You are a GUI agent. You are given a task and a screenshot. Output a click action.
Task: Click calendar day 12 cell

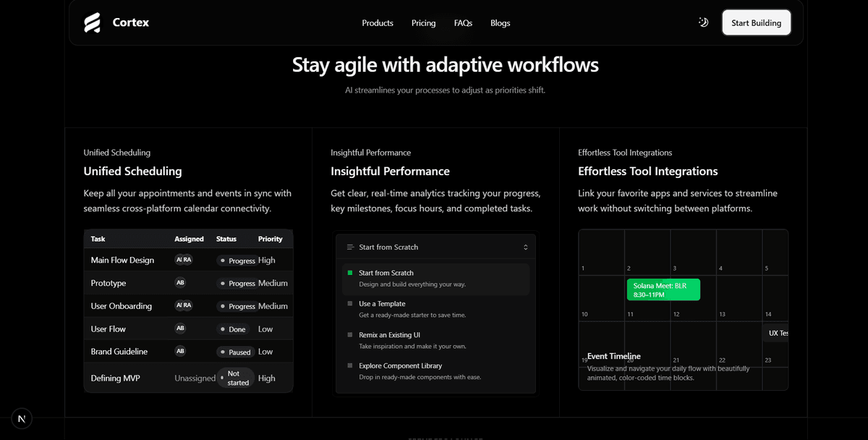click(x=693, y=298)
